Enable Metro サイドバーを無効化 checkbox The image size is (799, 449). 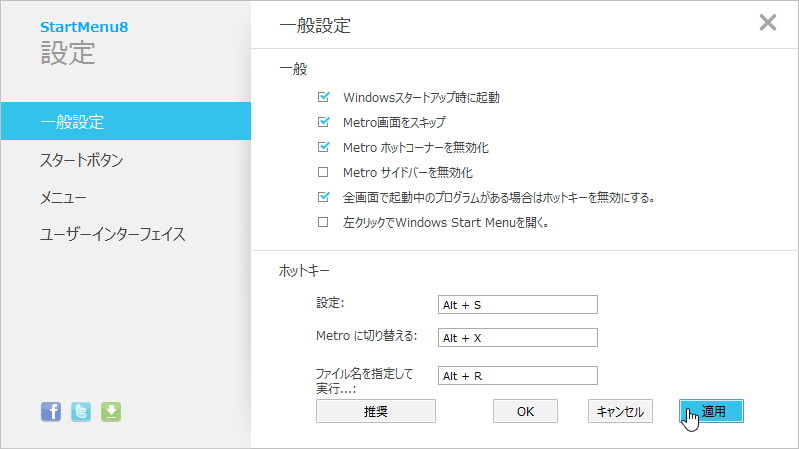(323, 172)
